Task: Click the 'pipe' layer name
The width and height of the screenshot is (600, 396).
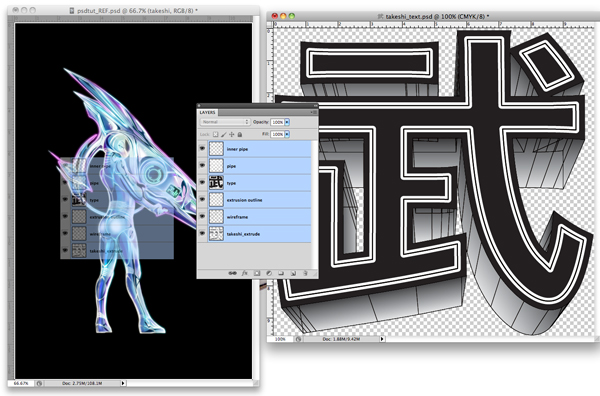Action: 231,166
